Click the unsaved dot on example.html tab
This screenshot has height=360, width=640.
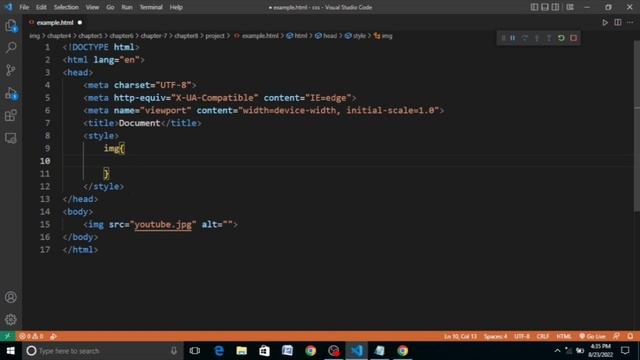80,22
